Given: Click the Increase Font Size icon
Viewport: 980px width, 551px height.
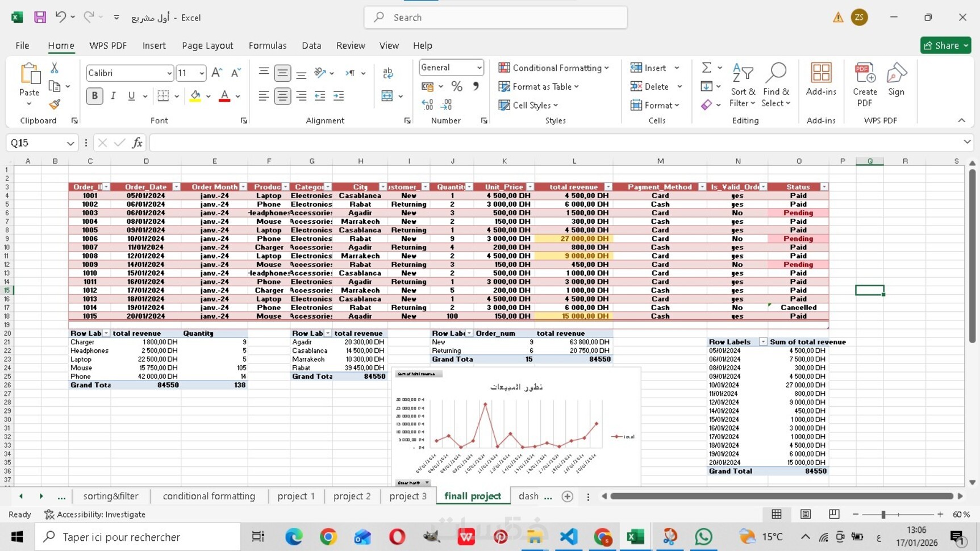Looking at the screenshot, I should point(216,73).
